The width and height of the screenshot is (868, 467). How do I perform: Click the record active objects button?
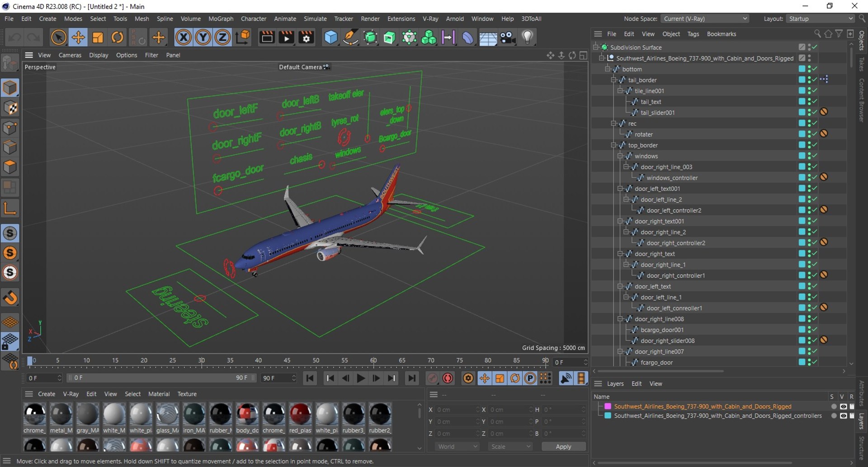(433, 378)
